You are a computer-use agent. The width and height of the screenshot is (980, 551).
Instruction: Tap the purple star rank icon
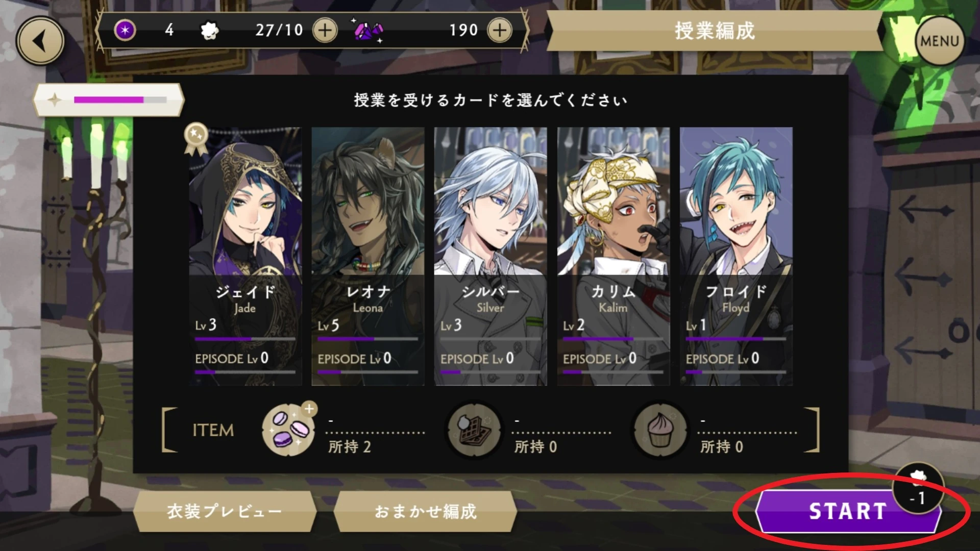tap(125, 30)
